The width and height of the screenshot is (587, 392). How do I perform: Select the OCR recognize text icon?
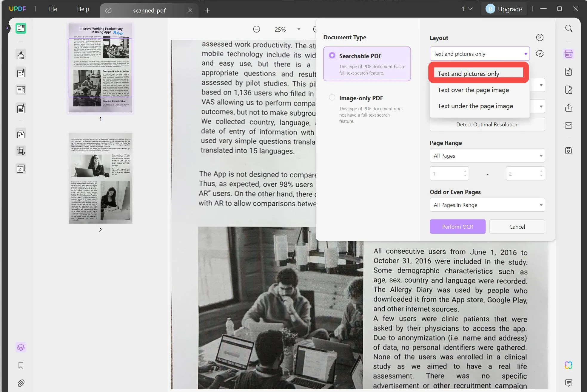[x=568, y=53]
